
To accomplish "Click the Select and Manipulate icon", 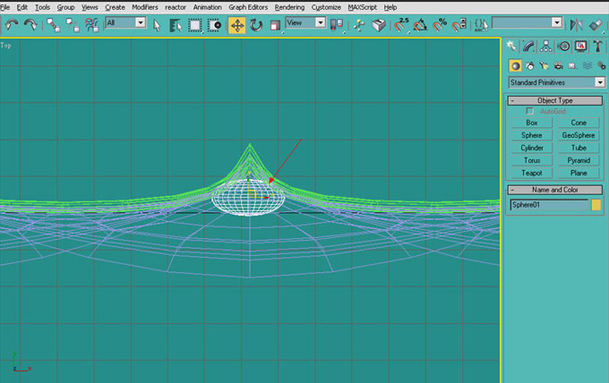I will pos(359,26).
